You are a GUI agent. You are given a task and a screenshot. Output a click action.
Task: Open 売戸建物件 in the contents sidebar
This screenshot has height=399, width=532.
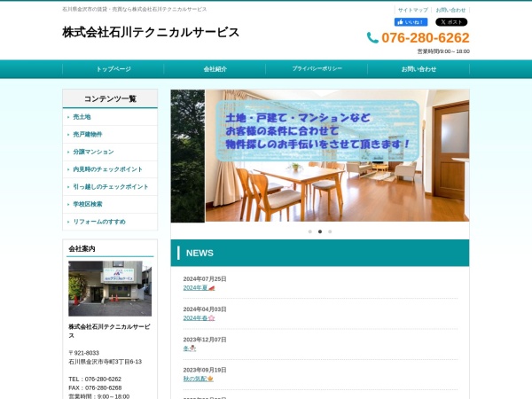pyautogui.click(x=88, y=135)
